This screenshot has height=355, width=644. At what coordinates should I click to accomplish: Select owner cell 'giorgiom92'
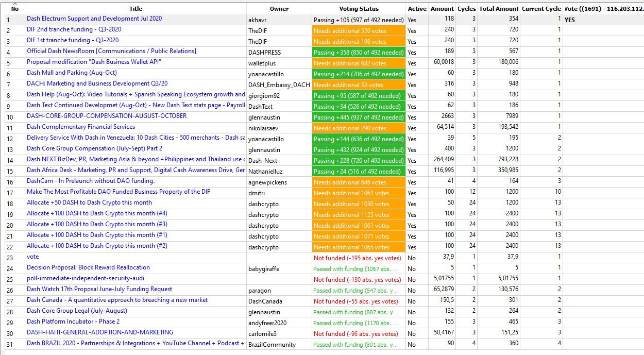[x=279, y=95]
